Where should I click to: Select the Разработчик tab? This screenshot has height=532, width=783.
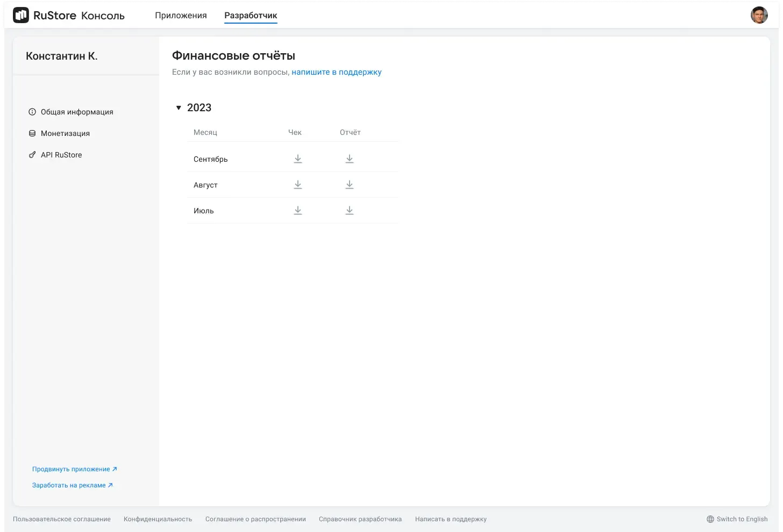(250, 15)
